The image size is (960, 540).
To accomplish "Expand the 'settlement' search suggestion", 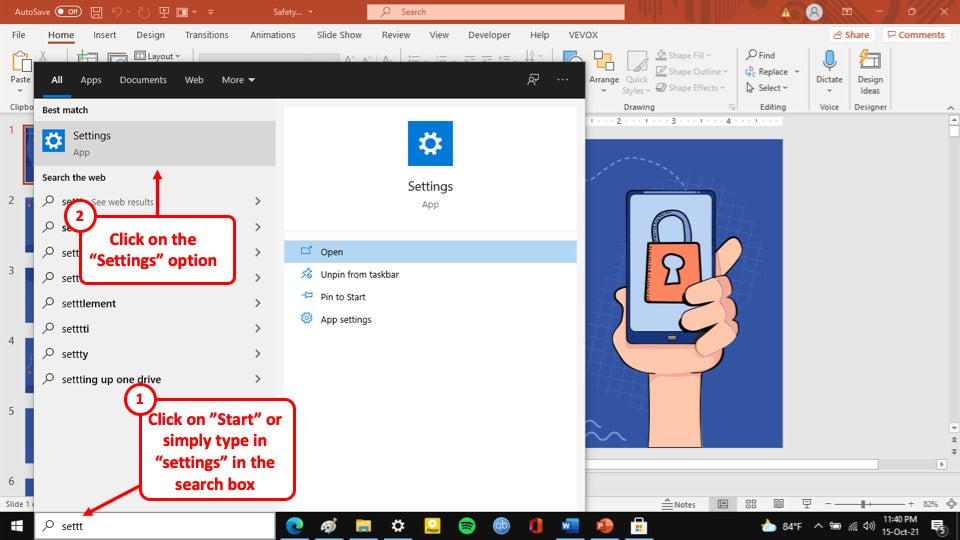I will coord(258,303).
